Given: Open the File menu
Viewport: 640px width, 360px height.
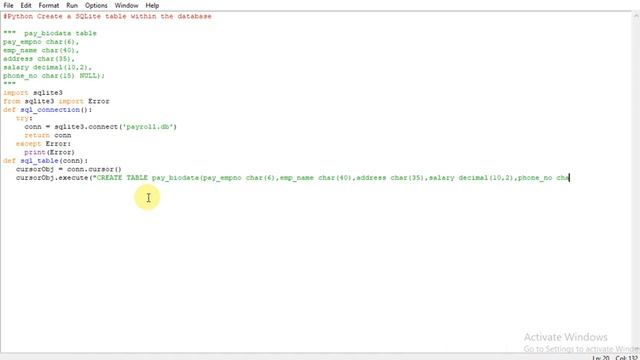Looking at the screenshot, I should (x=8, y=5).
